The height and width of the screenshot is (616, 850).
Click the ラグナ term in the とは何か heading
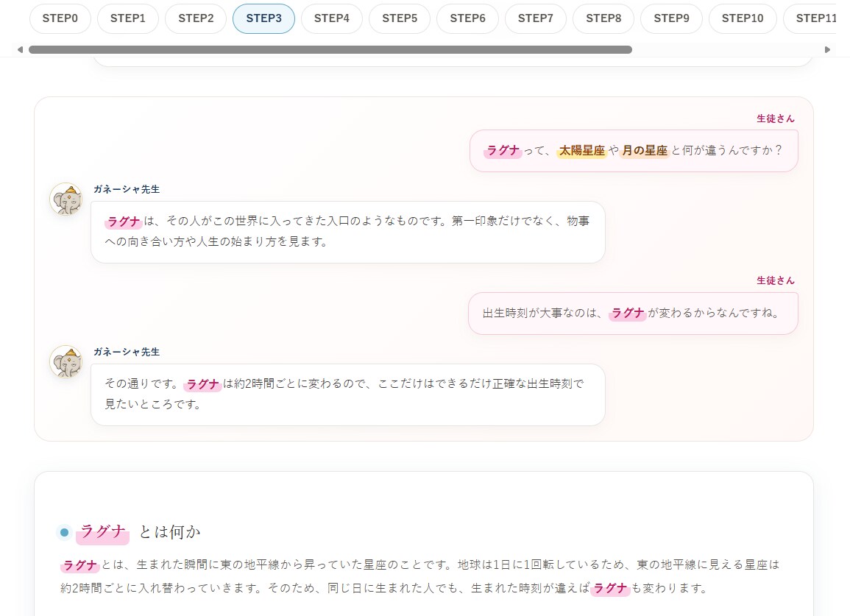coord(102,532)
